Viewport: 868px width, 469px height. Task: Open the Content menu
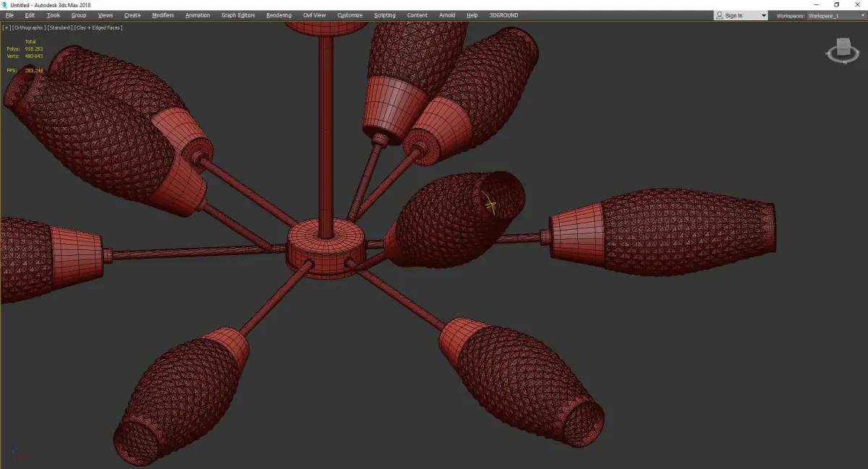(x=417, y=15)
